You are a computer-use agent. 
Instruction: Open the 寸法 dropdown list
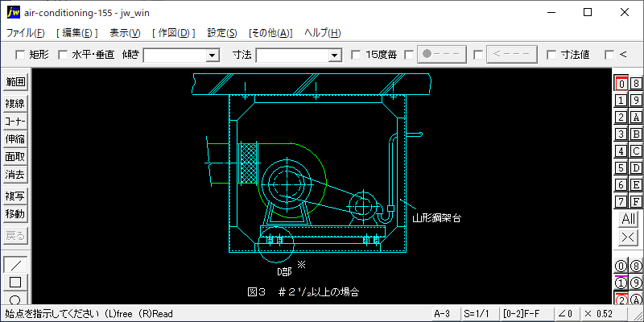(x=335, y=55)
